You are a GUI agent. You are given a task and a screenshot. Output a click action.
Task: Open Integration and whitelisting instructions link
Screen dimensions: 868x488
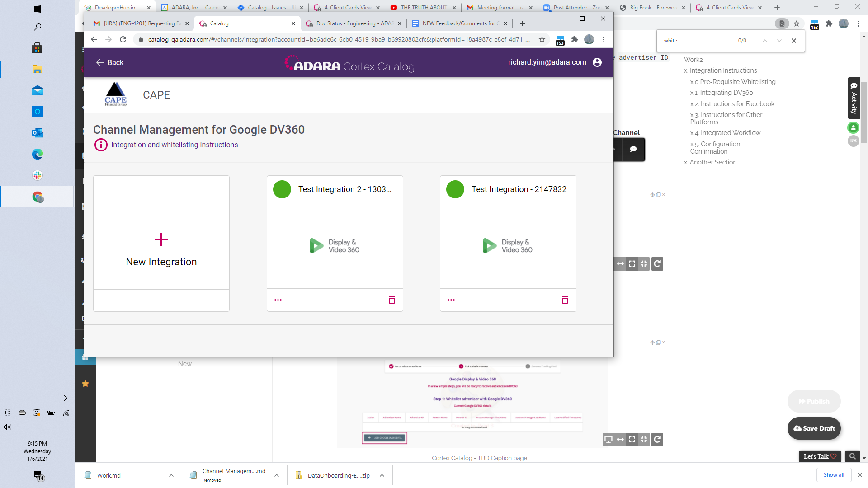coord(175,145)
